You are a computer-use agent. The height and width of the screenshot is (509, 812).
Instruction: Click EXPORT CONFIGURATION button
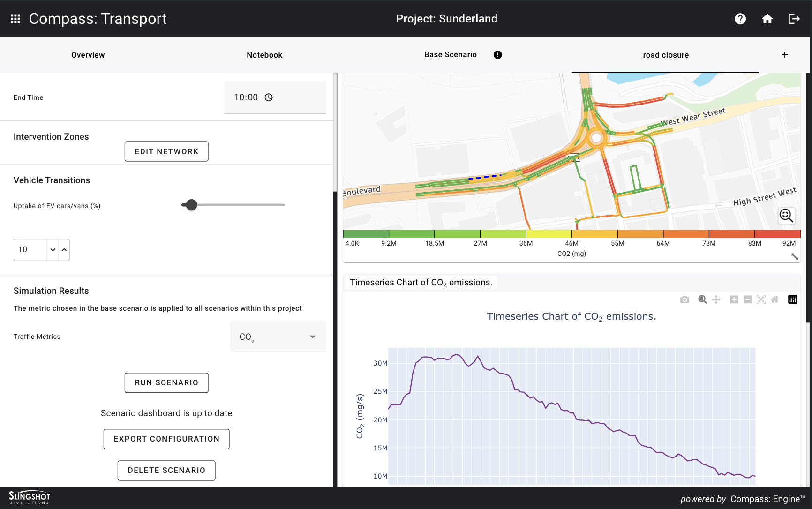[x=166, y=439]
